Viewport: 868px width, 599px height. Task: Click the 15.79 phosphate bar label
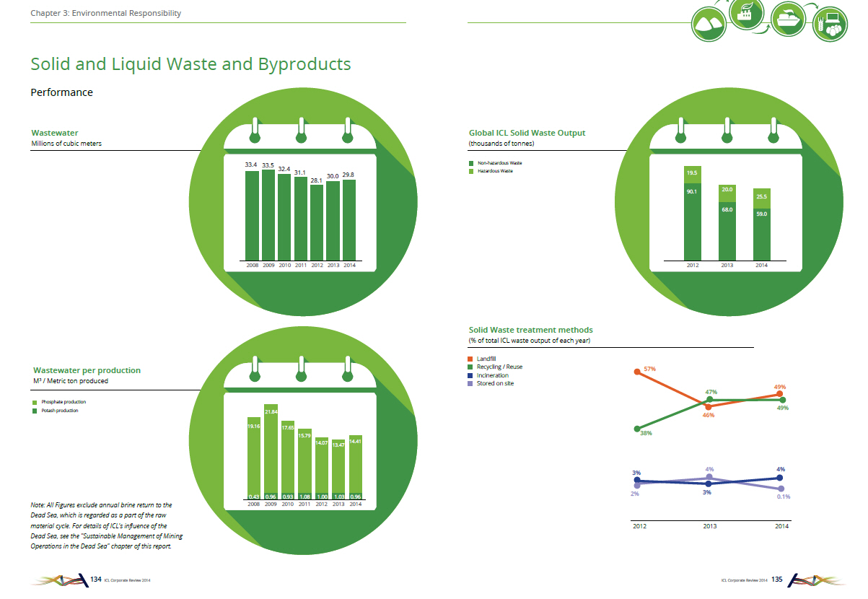pyautogui.click(x=304, y=436)
